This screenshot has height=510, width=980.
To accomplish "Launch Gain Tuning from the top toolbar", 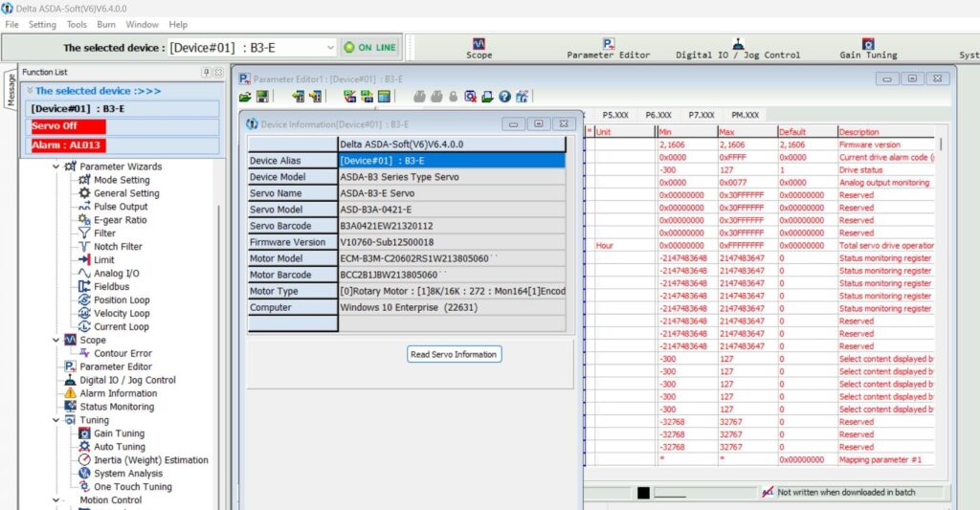I will tap(868, 48).
